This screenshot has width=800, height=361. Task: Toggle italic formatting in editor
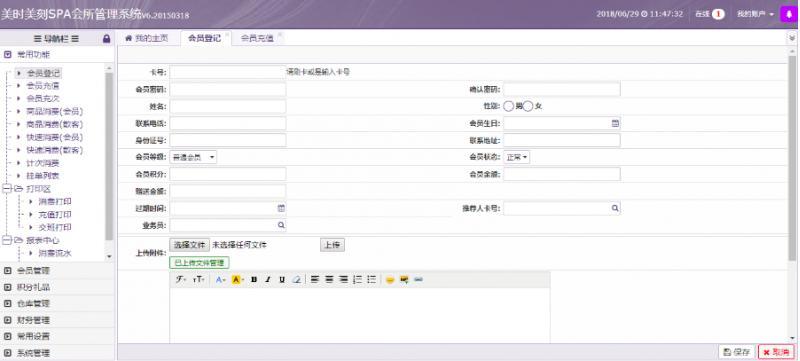tap(267, 279)
